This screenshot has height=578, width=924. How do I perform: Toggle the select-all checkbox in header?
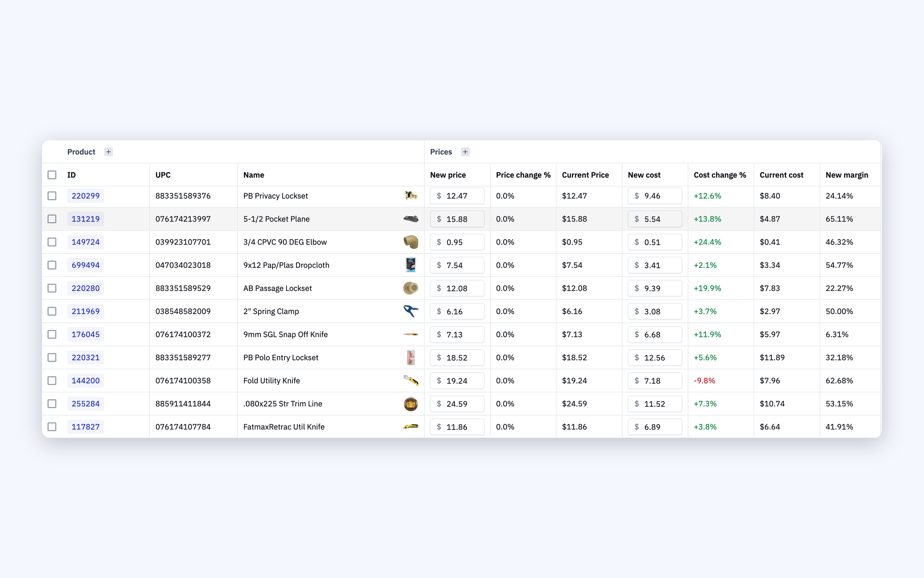[52, 175]
